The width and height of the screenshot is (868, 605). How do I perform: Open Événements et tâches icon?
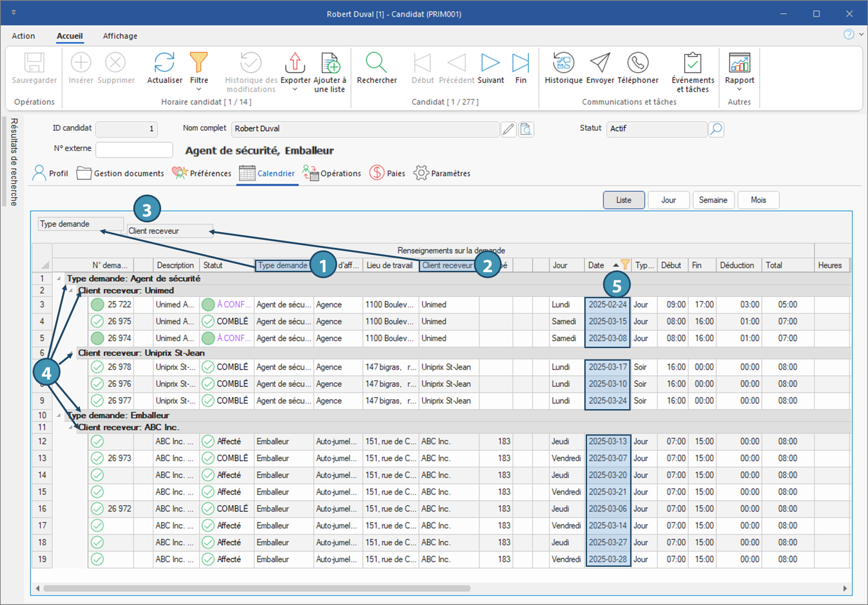[693, 63]
